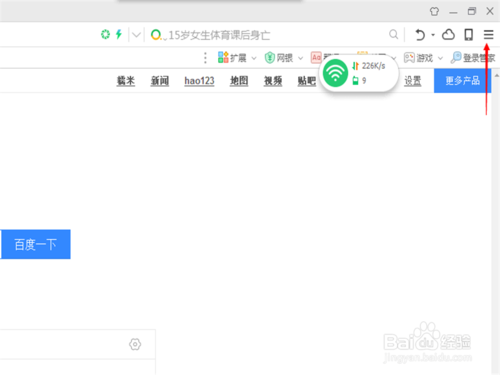
Task: Click the green WiFi floating widget icon
Action: (x=335, y=73)
